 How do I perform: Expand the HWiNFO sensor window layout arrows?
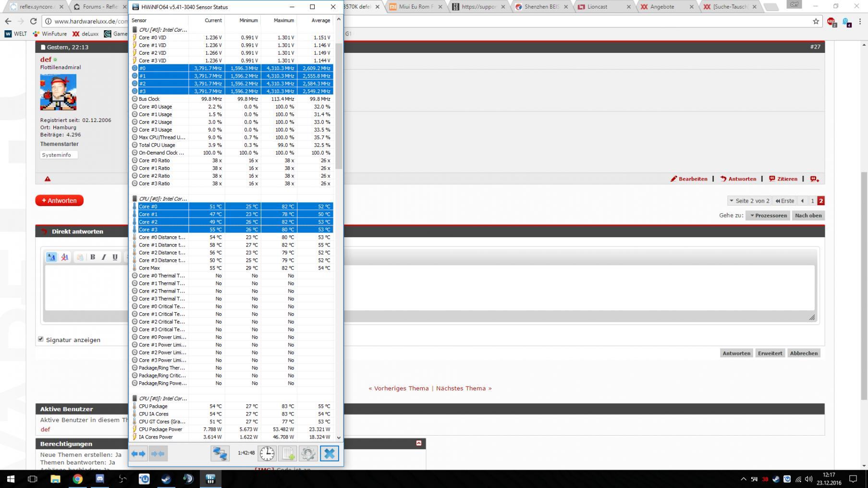139,453
